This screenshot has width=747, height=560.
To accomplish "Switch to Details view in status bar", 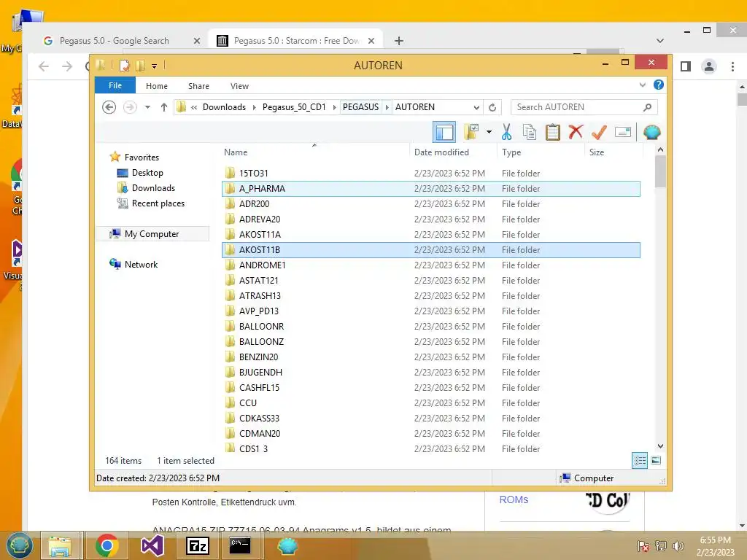I will click(640, 460).
